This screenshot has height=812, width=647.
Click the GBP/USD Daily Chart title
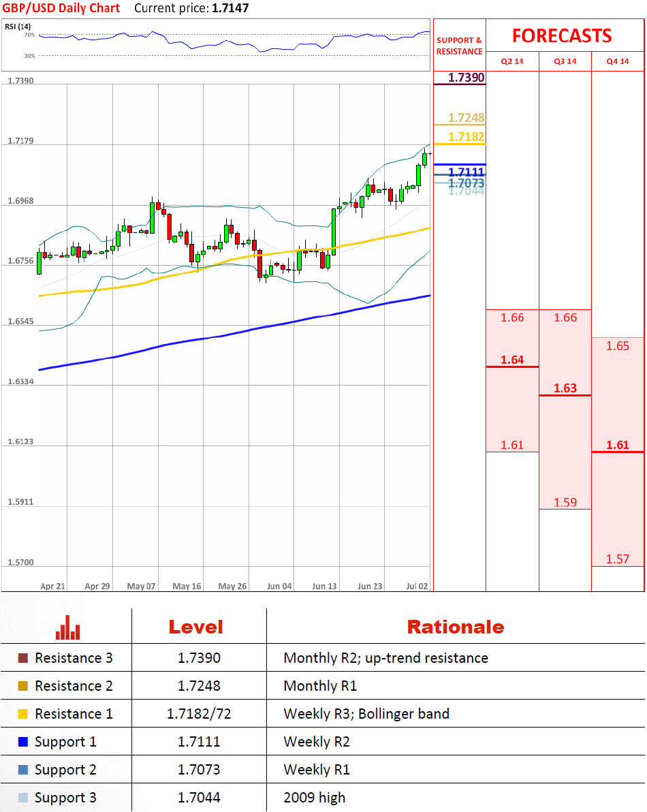coord(62,8)
